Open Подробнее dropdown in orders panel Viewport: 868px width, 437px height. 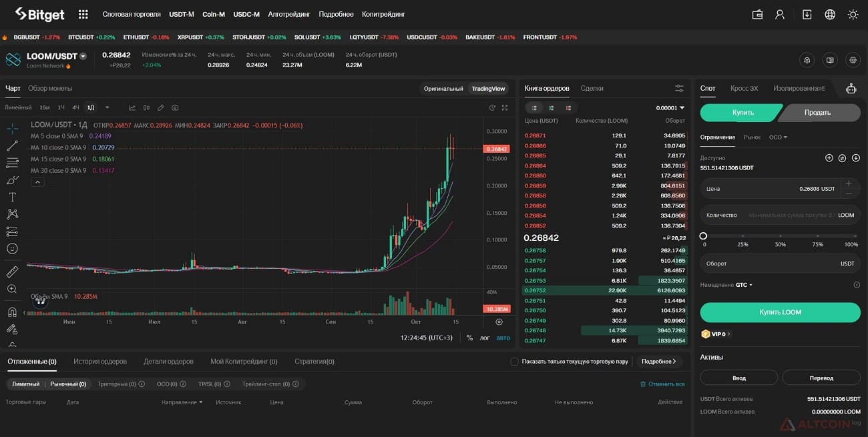tap(658, 362)
